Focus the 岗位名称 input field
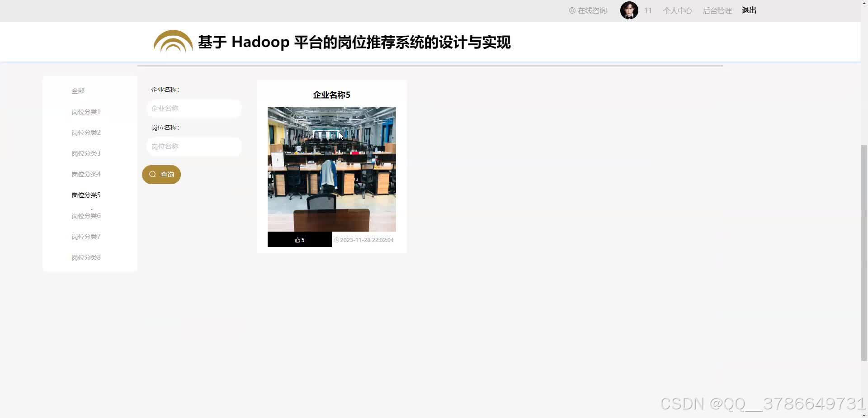The height and width of the screenshot is (418, 868). (194, 147)
